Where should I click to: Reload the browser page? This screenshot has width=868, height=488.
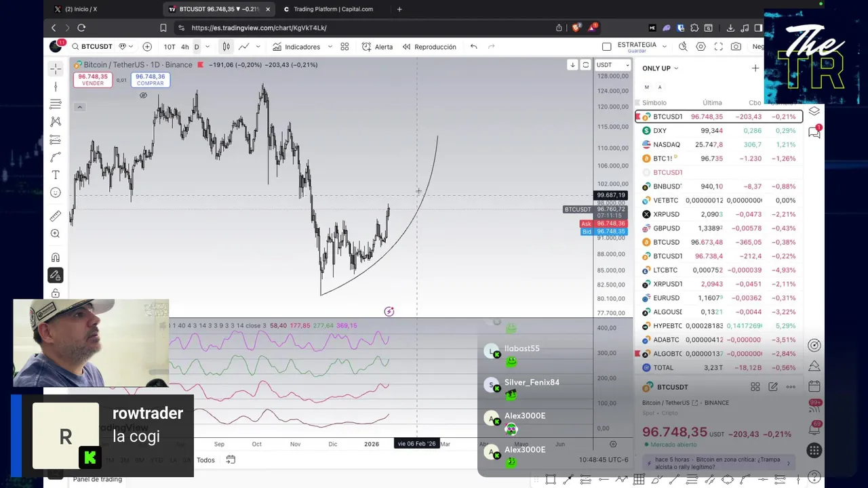[x=81, y=28]
